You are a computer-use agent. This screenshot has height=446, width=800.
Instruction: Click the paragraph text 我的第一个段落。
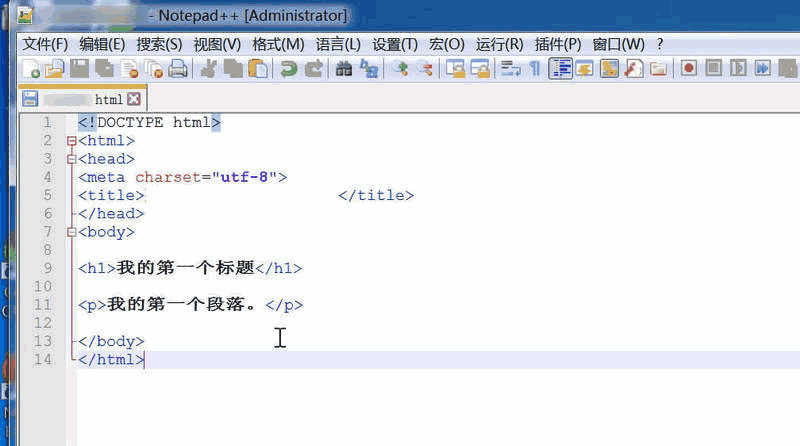(182, 304)
